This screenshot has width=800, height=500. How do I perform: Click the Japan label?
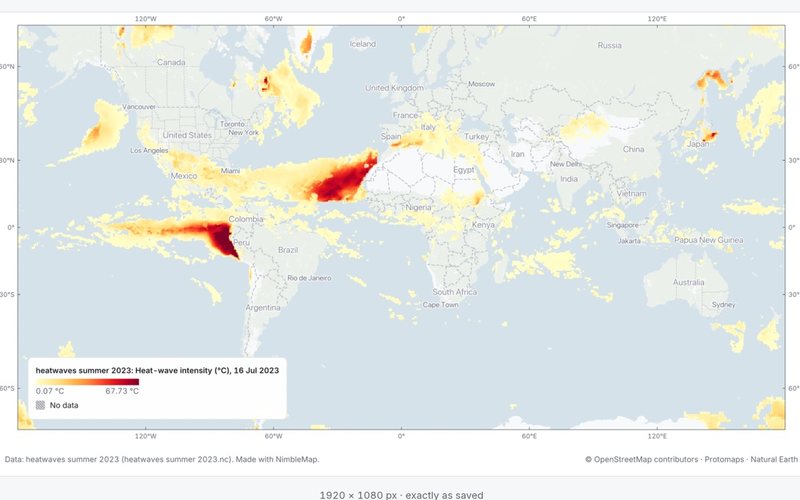pyautogui.click(x=697, y=144)
